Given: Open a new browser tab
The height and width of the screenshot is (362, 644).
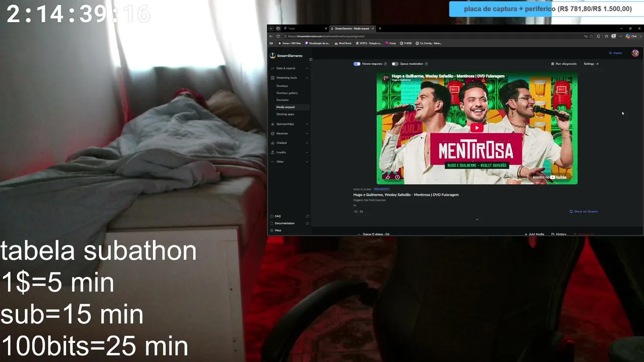Looking at the screenshot, I should [x=380, y=28].
